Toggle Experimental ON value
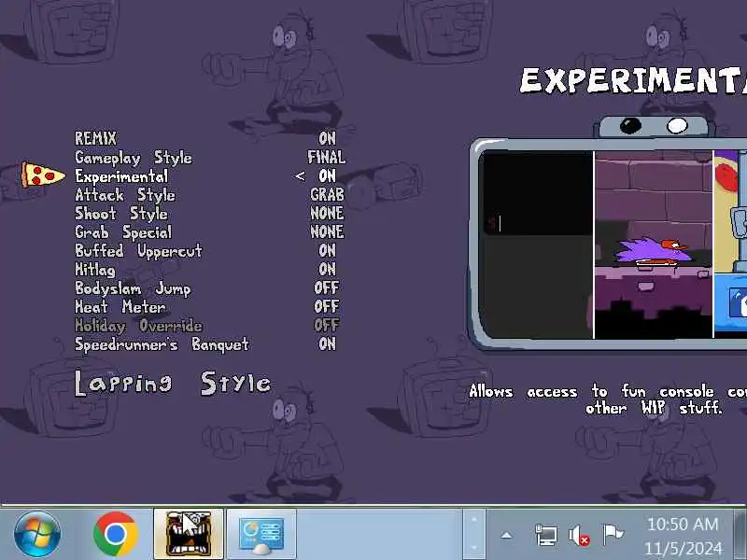Image resolution: width=747 pixels, height=560 pixels. 327,176
